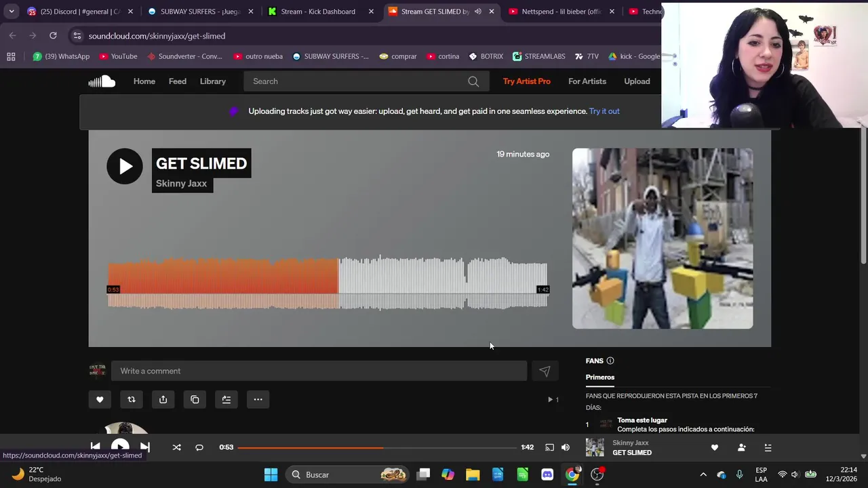This screenshot has width=868, height=488.
Task: Send the comment with arrow icon
Action: point(545,371)
